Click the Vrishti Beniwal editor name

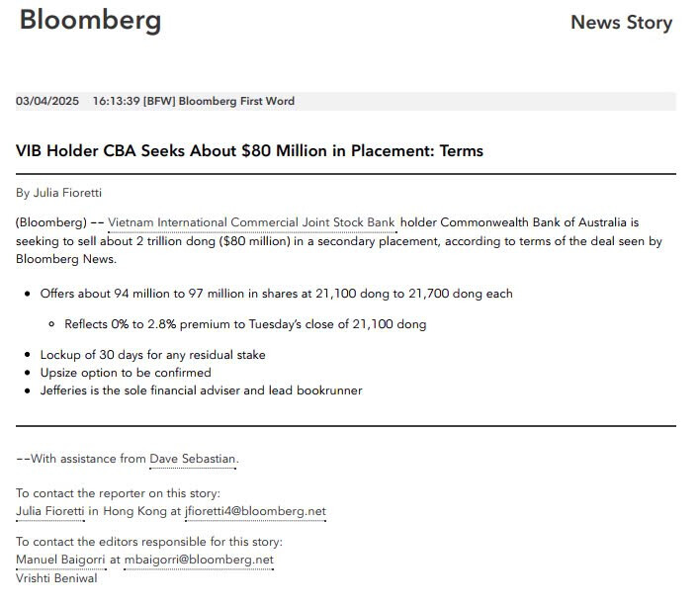pos(56,577)
